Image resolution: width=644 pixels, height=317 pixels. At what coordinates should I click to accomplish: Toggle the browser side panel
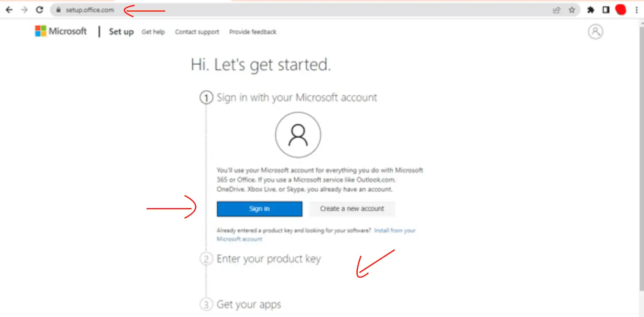pyautogui.click(x=606, y=10)
